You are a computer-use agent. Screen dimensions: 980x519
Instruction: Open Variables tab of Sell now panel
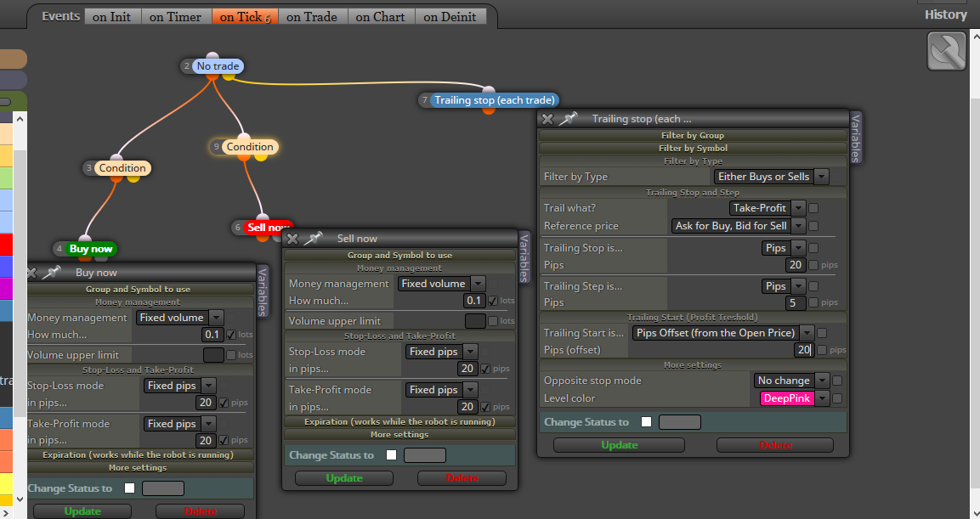tap(524, 257)
